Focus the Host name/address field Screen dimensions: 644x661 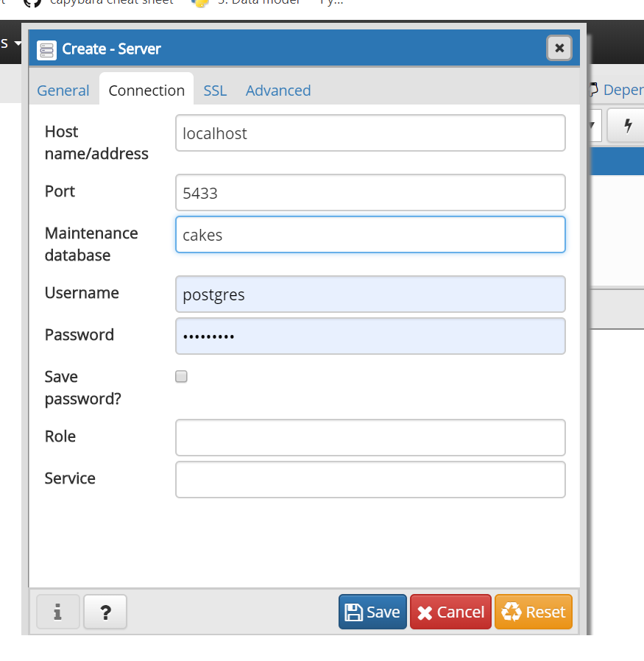pos(370,133)
